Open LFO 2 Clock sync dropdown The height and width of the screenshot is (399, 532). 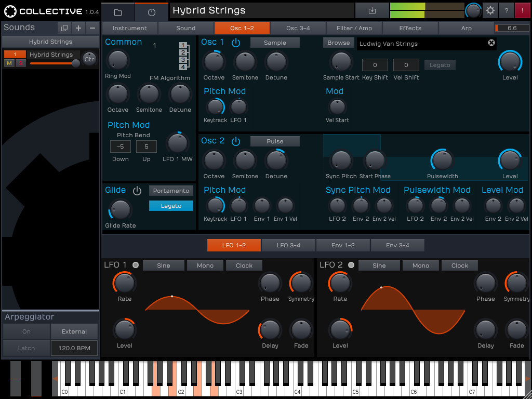460,265
